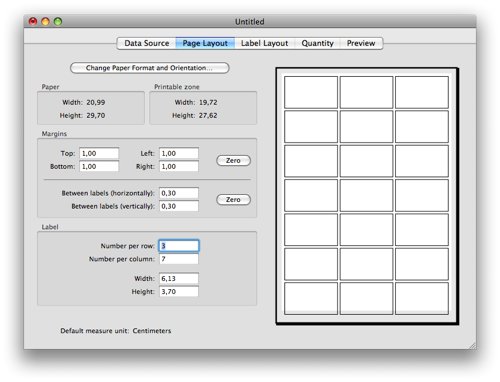Click the Number per column field
Screen dimensions: 500x382
tap(179, 259)
